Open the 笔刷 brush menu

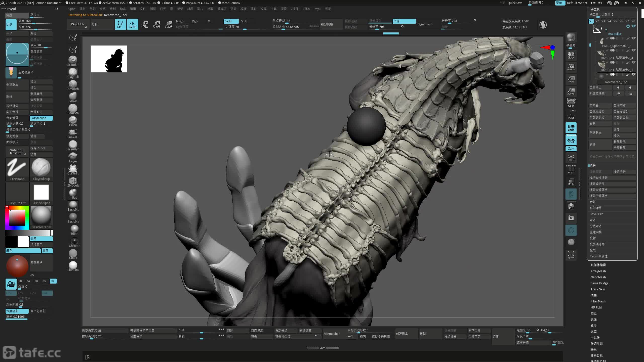pyautogui.click(x=82, y=9)
